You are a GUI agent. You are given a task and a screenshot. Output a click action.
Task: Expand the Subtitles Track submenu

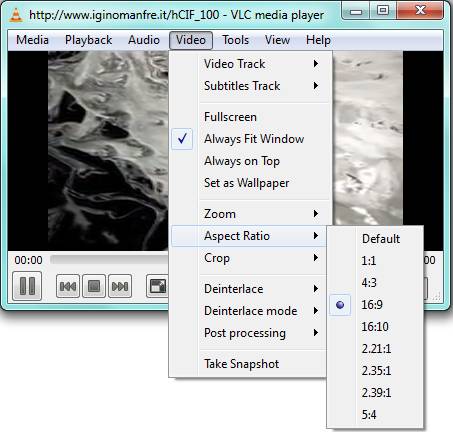(x=249, y=86)
